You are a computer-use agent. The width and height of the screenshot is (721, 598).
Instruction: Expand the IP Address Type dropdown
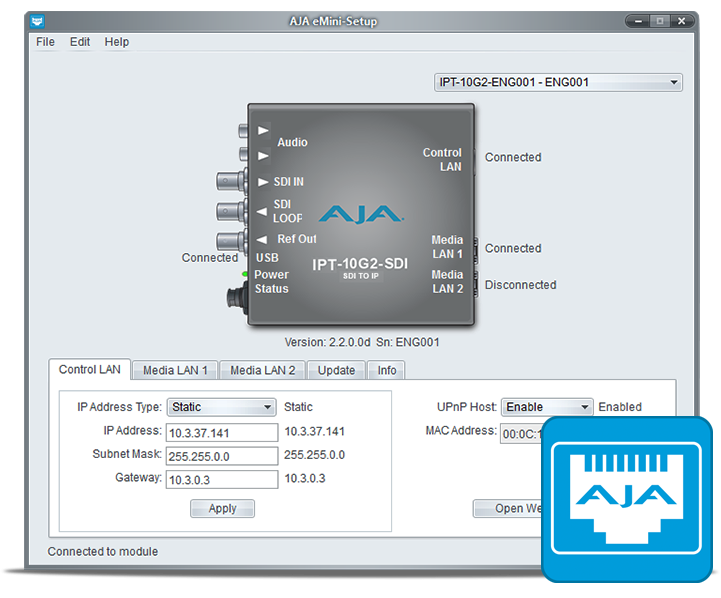pos(222,407)
